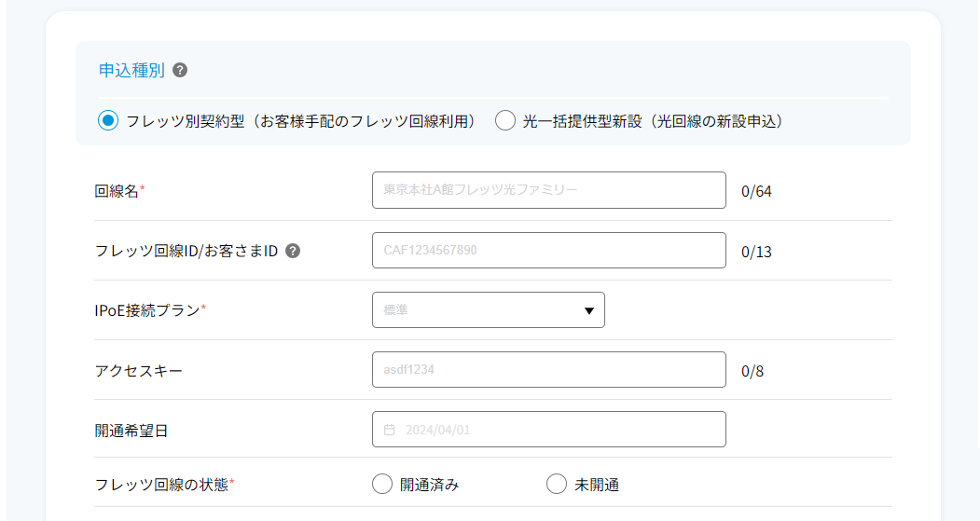Open 開通希望日 date input
980x521 pixels.
tap(549, 429)
